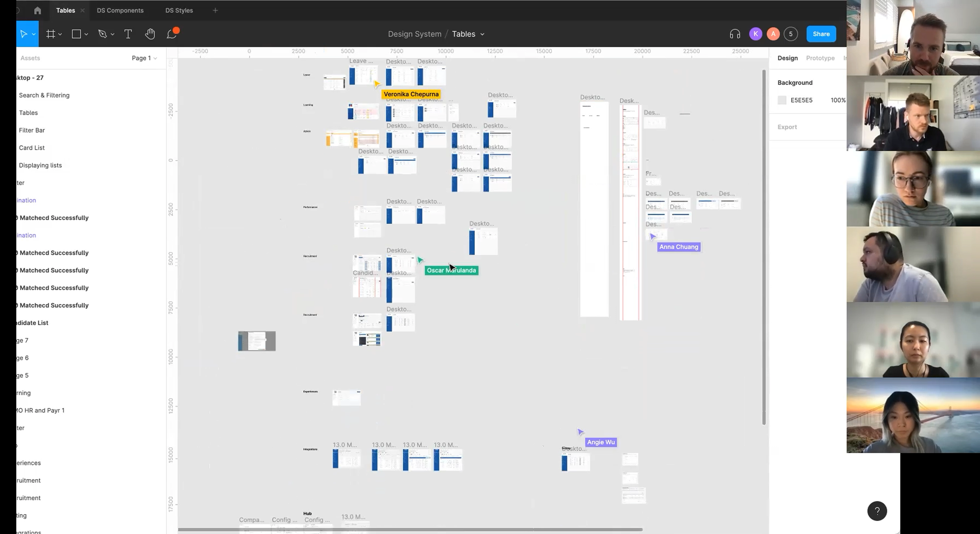Open the help question mark button
The image size is (980, 534).
(877, 511)
